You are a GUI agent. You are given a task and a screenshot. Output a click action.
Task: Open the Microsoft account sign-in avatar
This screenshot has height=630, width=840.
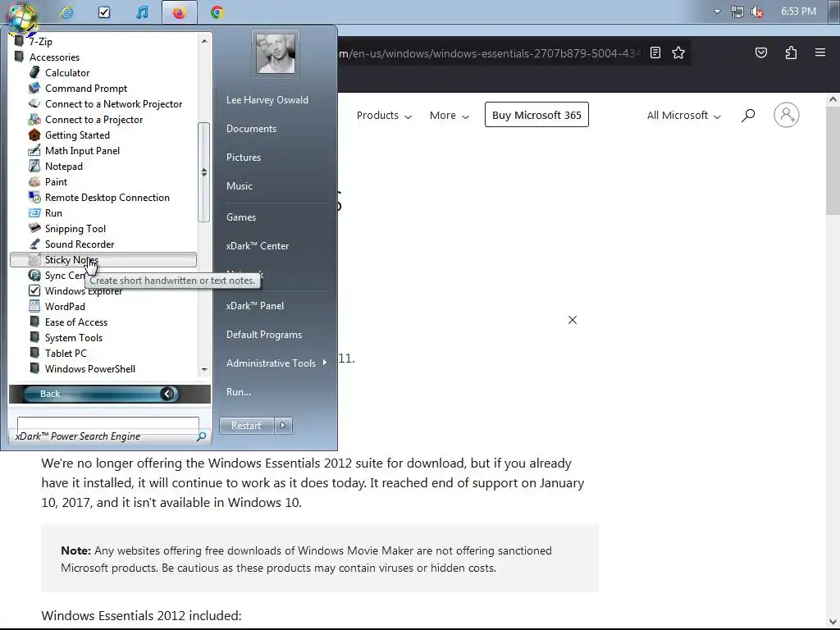(x=787, y=115)
